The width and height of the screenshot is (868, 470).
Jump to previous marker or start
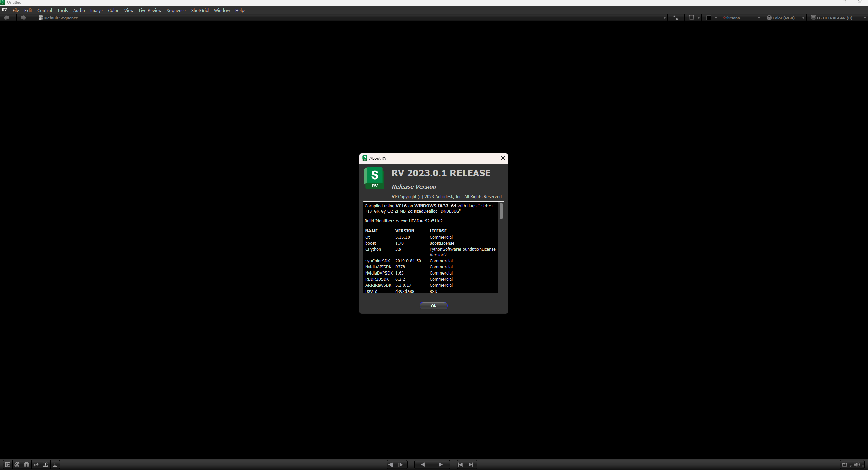(460, 464)
